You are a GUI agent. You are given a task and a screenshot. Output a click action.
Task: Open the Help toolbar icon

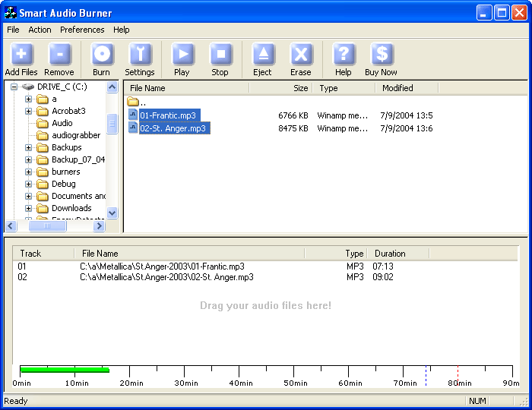click(344, 55)
